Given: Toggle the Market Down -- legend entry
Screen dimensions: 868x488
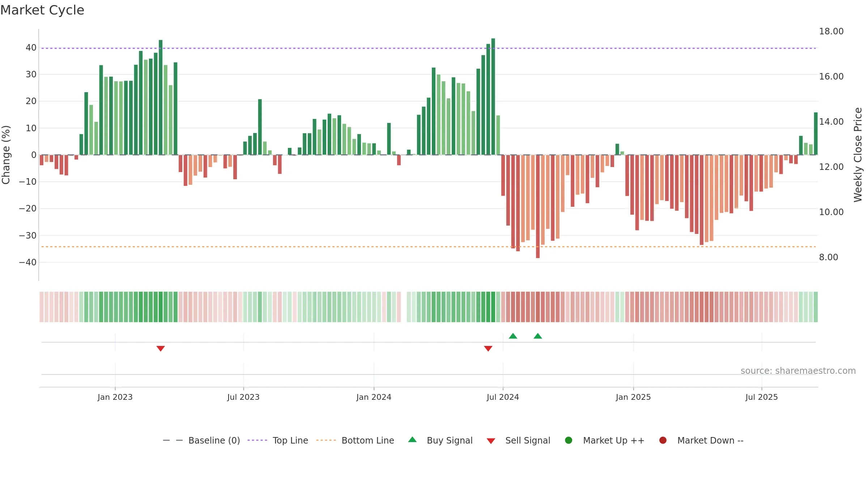Looking at the screenshot, I should click(701, 440).
